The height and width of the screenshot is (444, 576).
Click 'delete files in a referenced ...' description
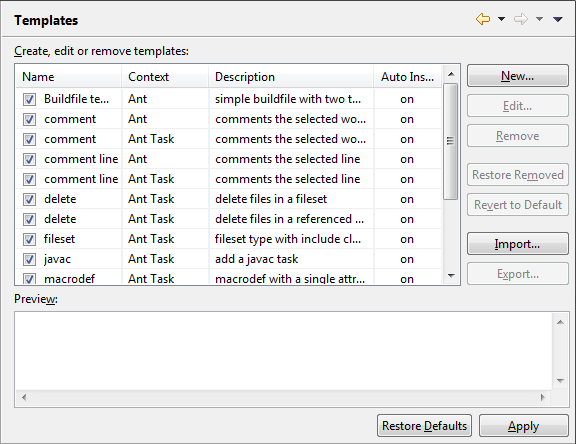289,219
